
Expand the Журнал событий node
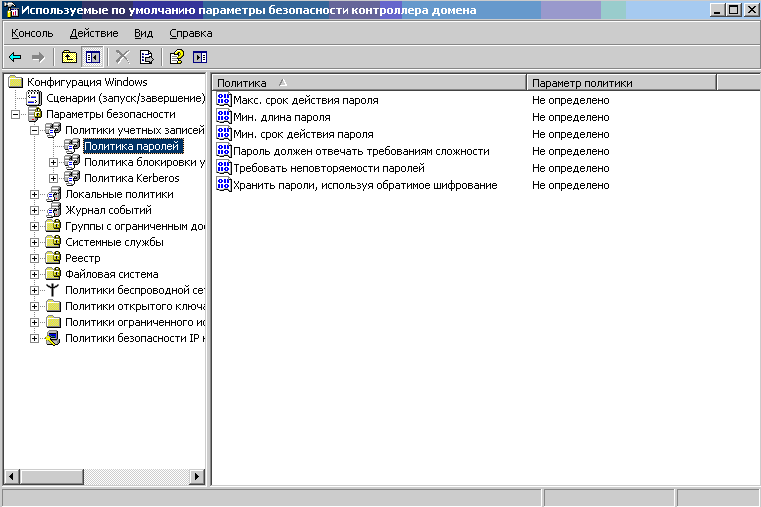(x=34, y=211)
